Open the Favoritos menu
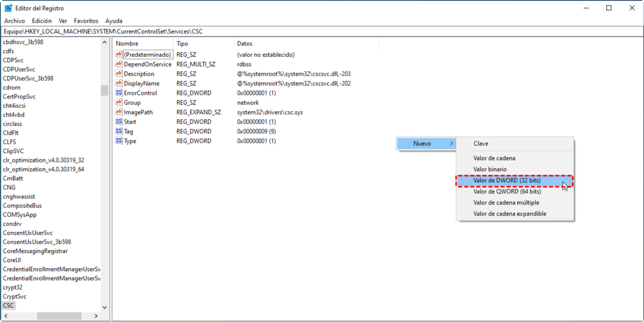The height and width of the screenshot is (322, 644). pos(86,21)
